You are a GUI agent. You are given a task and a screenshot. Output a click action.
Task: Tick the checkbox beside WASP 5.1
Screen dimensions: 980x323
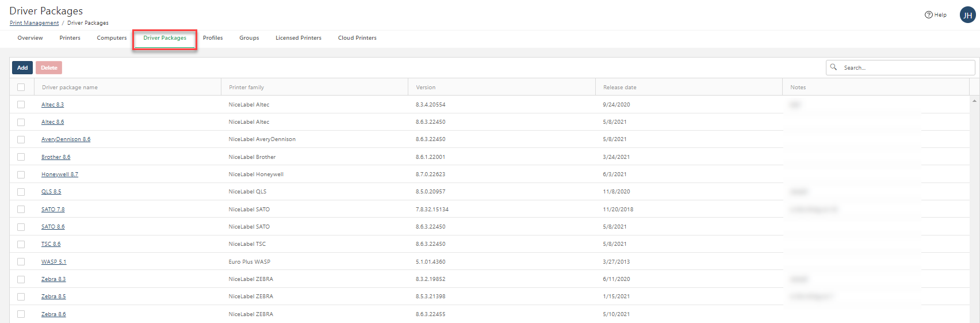pos(21,262)
